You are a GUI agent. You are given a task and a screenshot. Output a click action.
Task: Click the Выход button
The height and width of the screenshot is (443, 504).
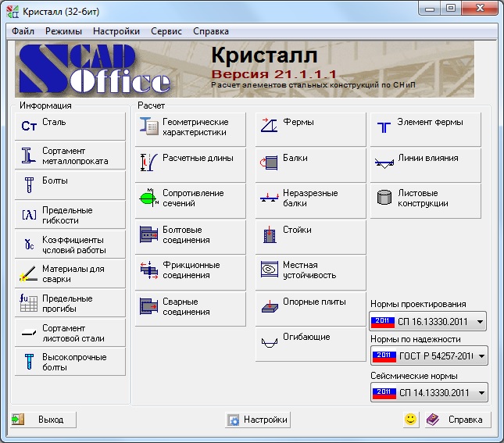[44, 420]
